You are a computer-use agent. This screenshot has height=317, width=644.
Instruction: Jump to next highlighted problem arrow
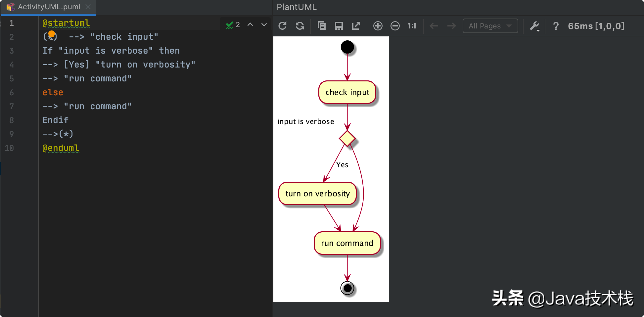coord(264,24)
